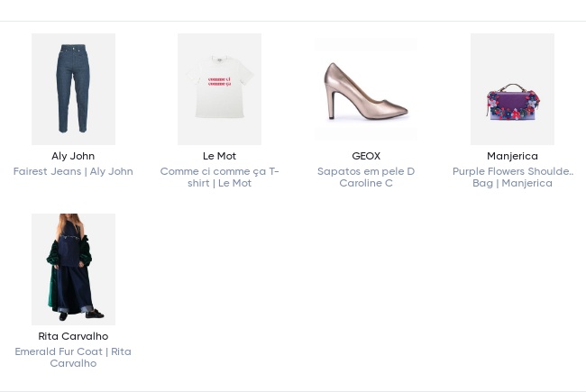
Task: View the Rita Carvalho model photo
Action: tap(73, 269)
